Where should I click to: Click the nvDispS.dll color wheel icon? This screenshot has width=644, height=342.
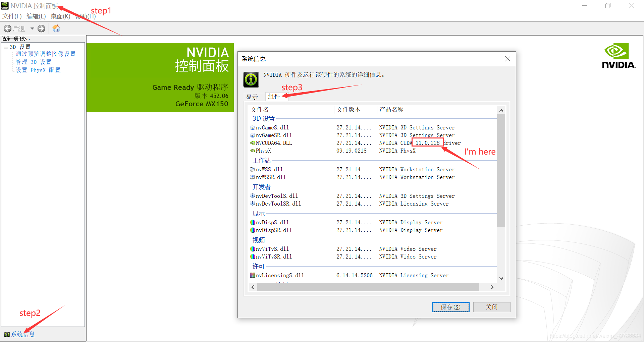pos(253,222)
